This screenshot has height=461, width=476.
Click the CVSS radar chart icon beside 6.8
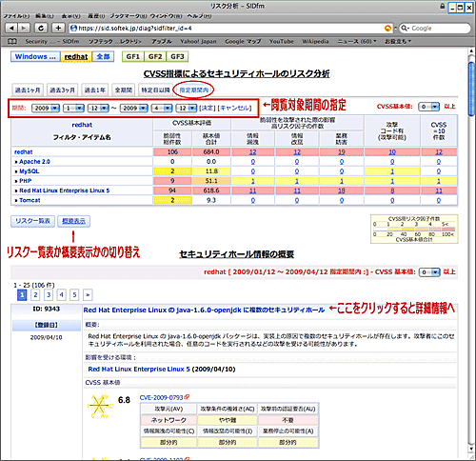click(100, 406)
